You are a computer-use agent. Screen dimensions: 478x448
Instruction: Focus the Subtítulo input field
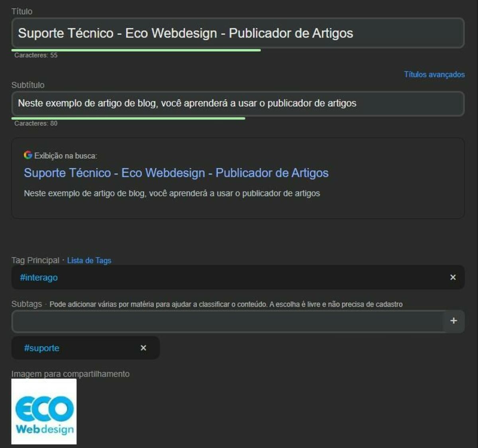pyautogui.click(x=238, y=104)
